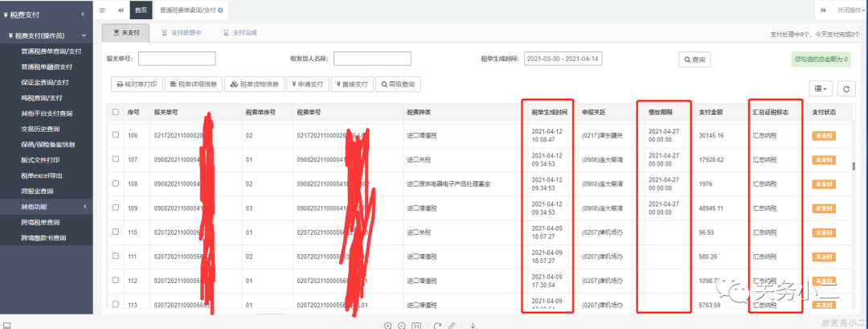The height and width of the screenshot is (329, 868).
Task: Open the column list dropdown button
Action: point(821,88)
